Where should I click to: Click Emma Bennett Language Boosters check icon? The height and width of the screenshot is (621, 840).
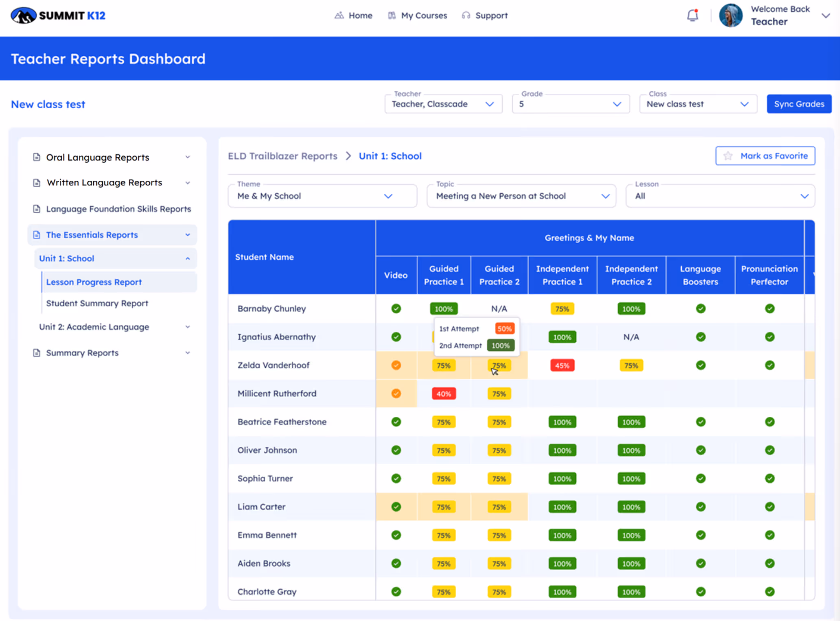pyautogui.click(x=700, y=535)
